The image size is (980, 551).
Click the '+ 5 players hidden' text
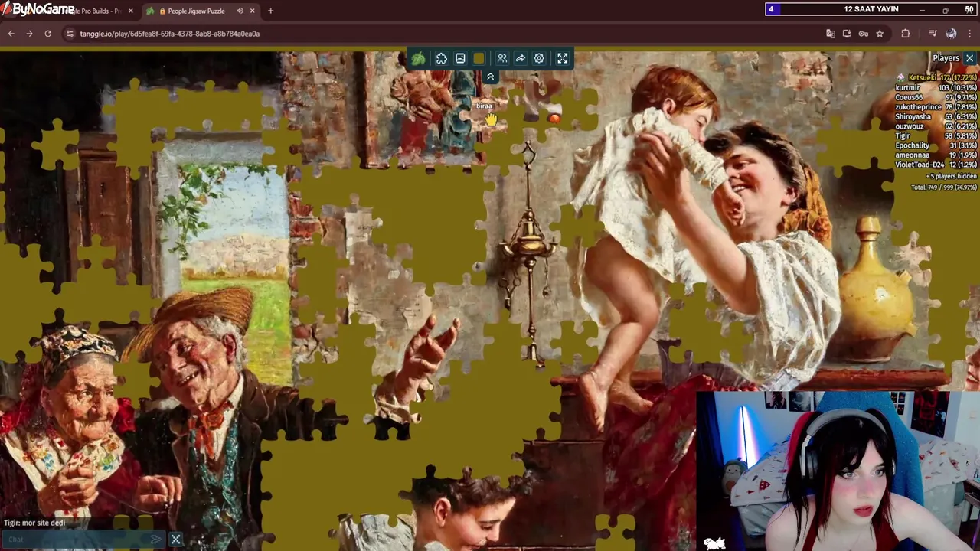point(951,177)
